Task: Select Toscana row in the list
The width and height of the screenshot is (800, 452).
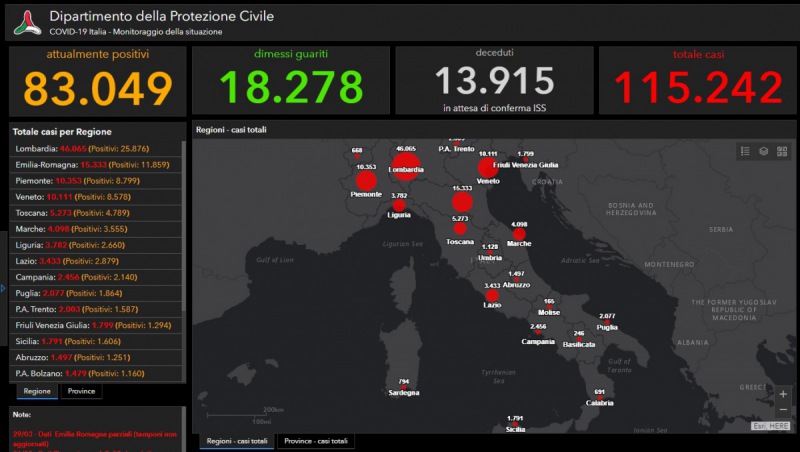Action: click(x=95, y=212)
